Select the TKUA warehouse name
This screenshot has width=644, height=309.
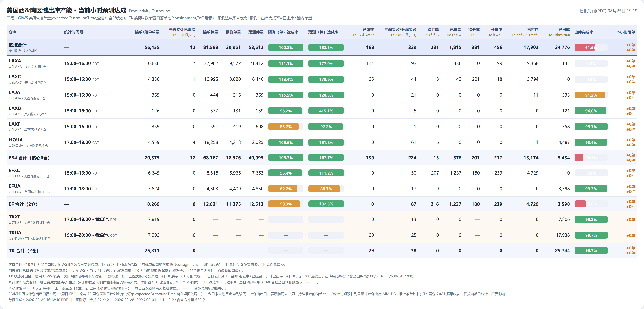point(15,232)
